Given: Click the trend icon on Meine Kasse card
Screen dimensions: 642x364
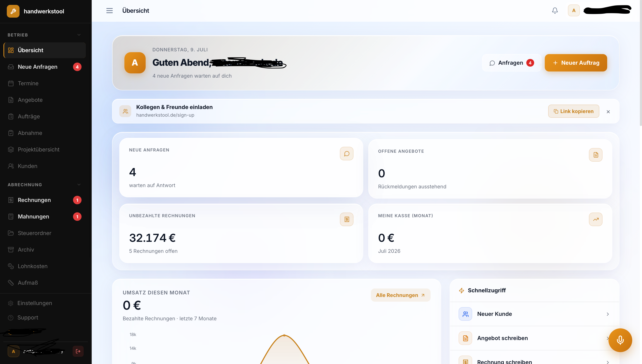Looking at the screenshot, I should tap(596, 219).
